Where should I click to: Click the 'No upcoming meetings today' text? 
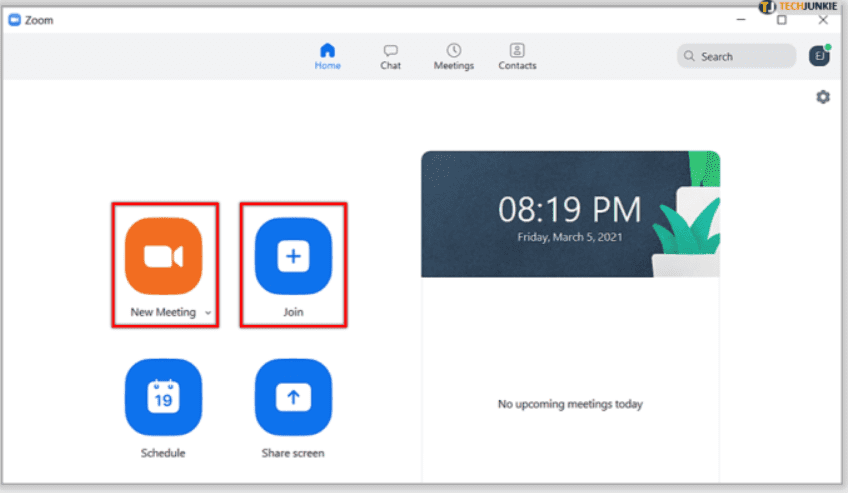(x=570, y=404)
